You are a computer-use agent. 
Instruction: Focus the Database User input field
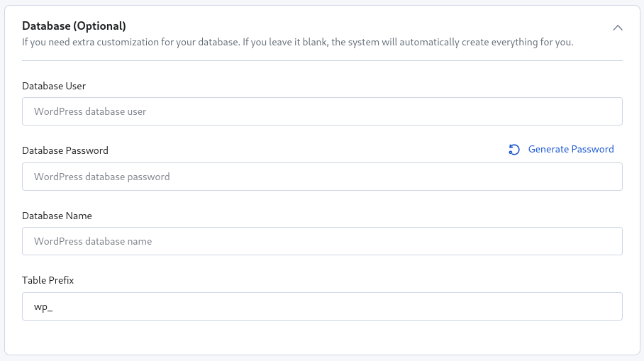click(x=322, y=111)
